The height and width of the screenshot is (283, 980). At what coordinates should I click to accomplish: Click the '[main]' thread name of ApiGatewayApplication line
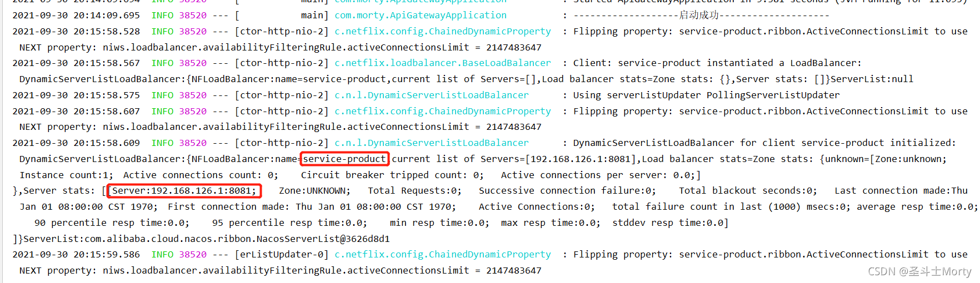282,16
